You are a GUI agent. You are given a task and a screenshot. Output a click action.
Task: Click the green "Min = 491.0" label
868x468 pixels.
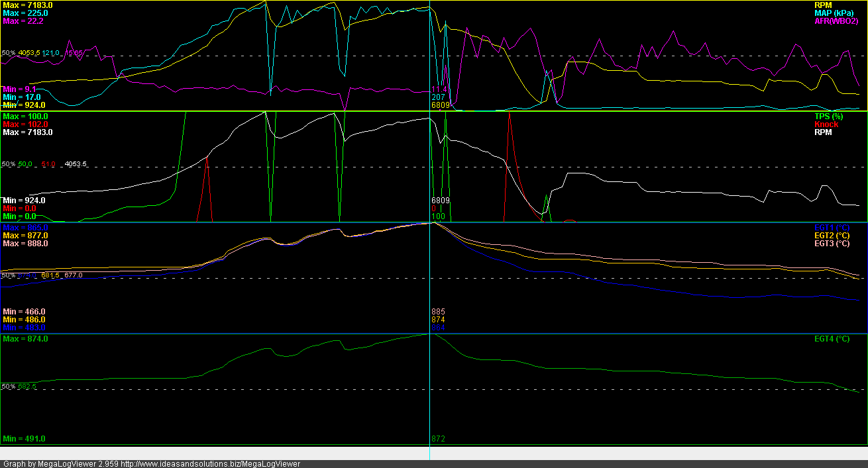coord(25,439)
